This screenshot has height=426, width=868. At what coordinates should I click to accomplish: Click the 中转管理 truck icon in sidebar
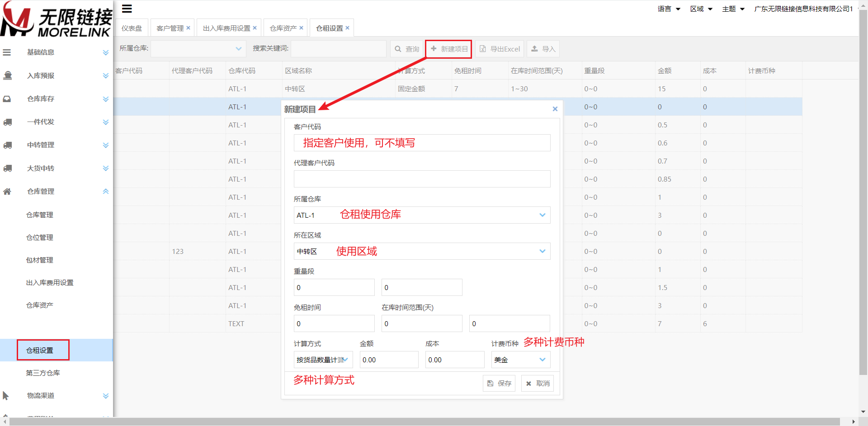click(7, 145)
